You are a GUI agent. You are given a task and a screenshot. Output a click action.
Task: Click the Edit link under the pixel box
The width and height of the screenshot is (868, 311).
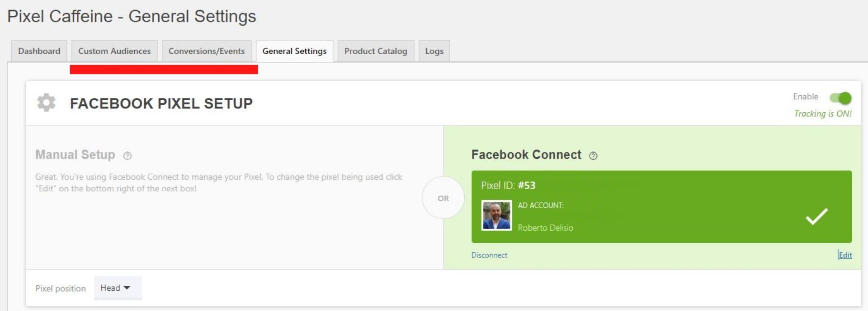pos(845,255)
